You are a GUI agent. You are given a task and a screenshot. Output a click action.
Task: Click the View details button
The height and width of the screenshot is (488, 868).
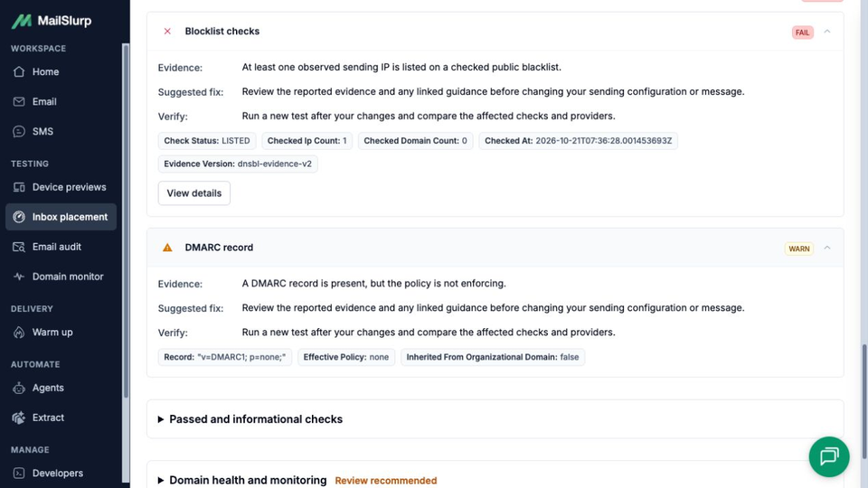point(193,193)
